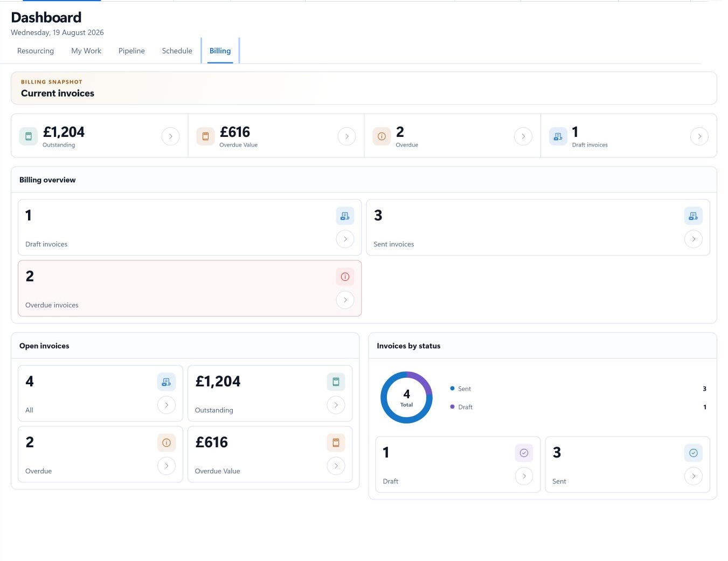The image size is (728, 561).
Task: Click the Sent legend label
Action: 464,389
